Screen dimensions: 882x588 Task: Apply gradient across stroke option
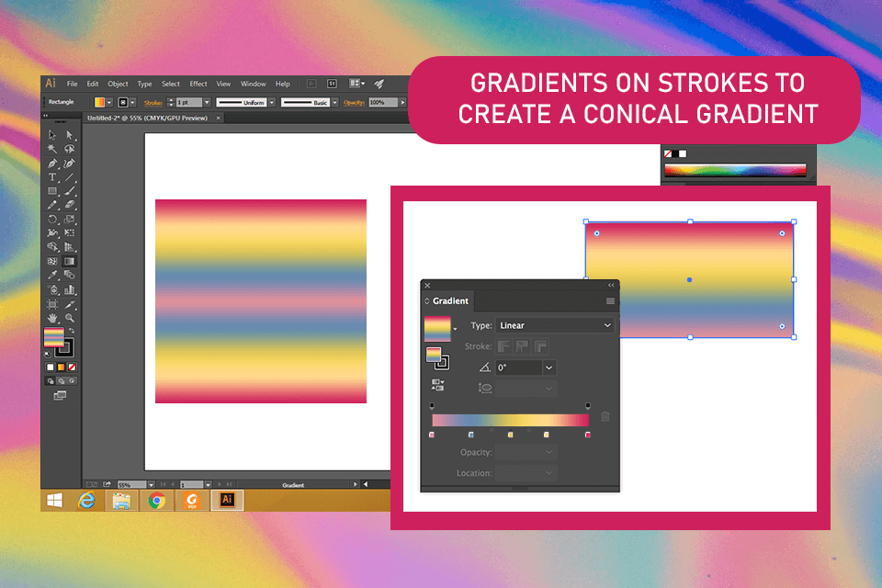click(x=541, y=346)
